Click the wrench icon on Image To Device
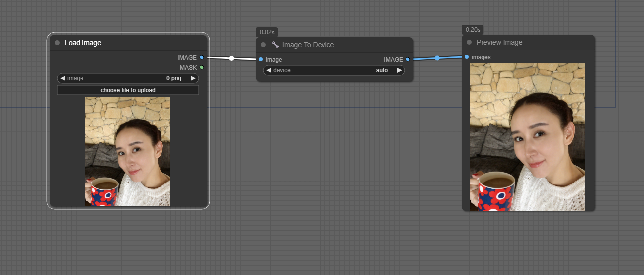 (275, 45)
